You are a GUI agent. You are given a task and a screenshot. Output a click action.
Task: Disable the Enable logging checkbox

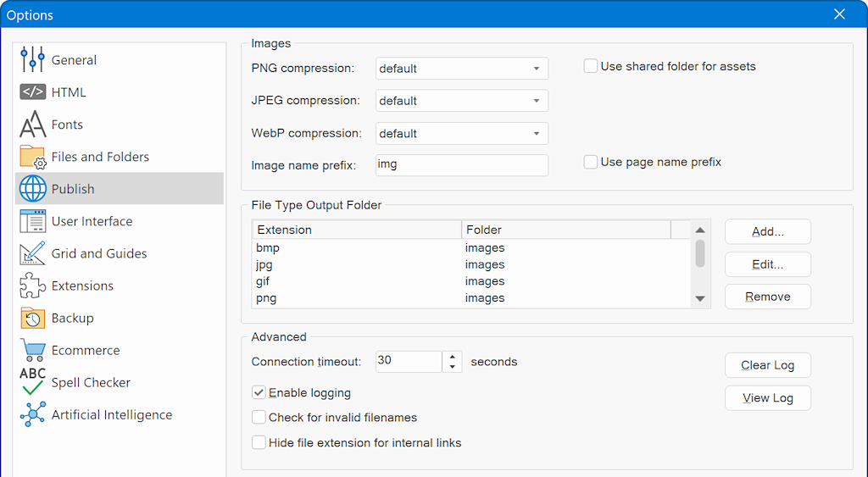point(259,393)
